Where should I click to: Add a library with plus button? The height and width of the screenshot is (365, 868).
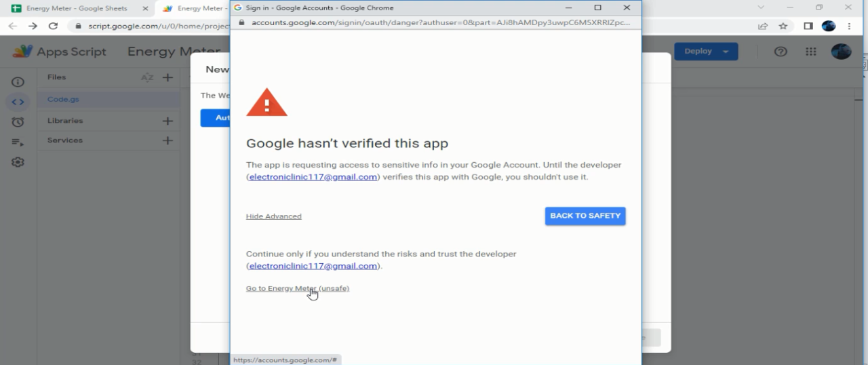[x=167, y=121]
